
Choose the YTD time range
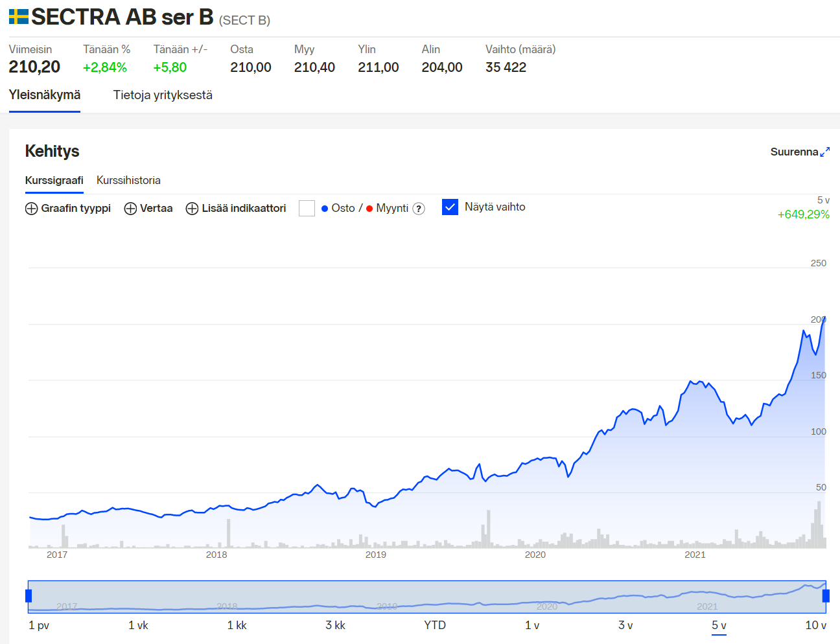435,625
